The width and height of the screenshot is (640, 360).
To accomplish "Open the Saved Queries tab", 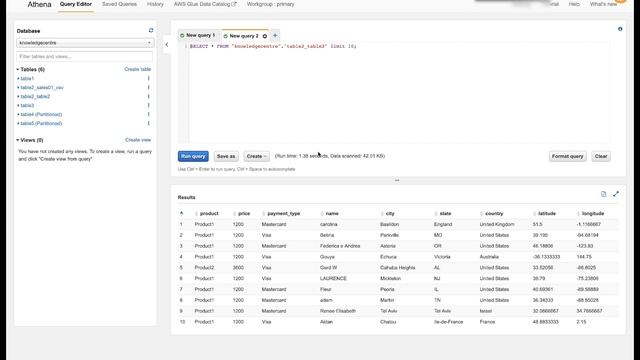I will 119,4.
